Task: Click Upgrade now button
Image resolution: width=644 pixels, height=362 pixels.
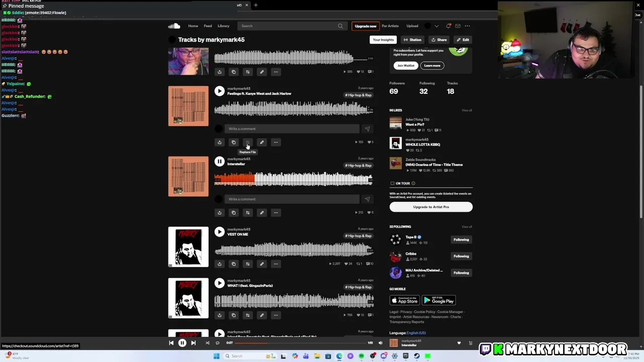Action: click(365, 26)
